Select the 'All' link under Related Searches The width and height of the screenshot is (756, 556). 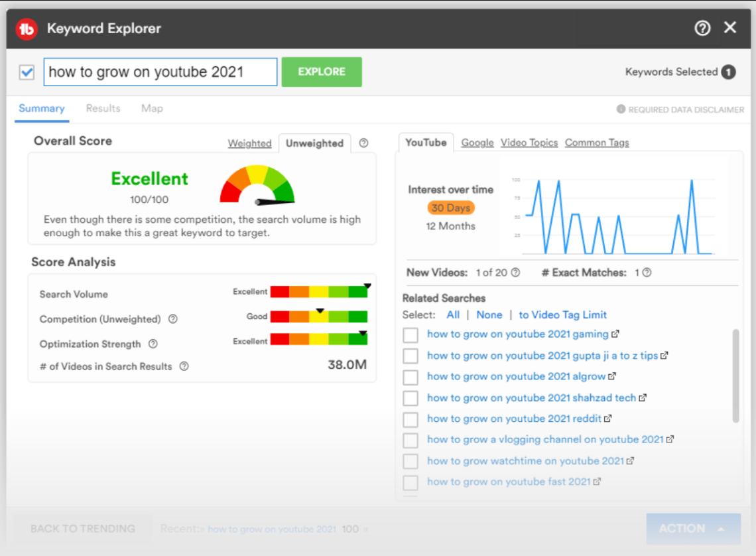click(x=453, y=314)
